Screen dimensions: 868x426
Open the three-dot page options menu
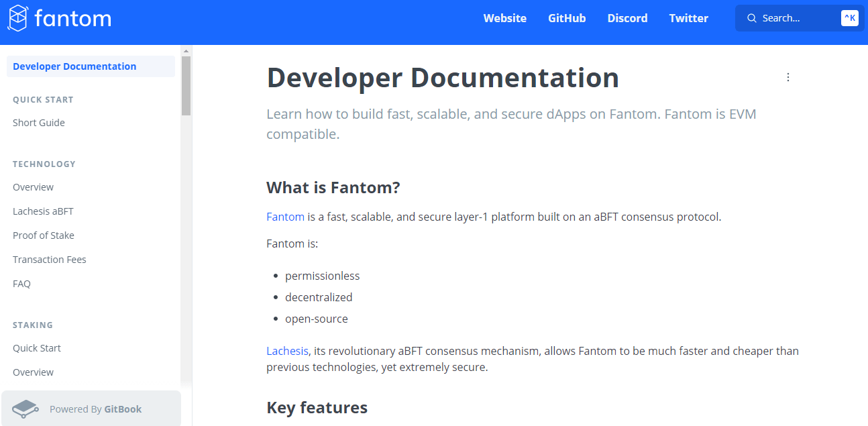[788, 77]
